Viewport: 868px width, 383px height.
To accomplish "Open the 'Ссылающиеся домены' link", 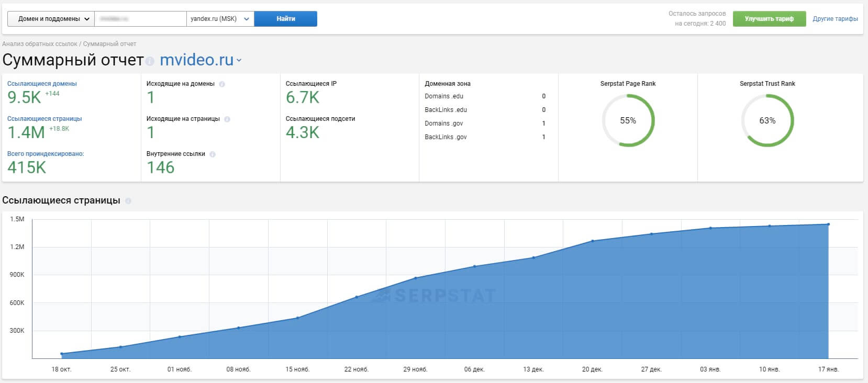I will coord(42,84).
